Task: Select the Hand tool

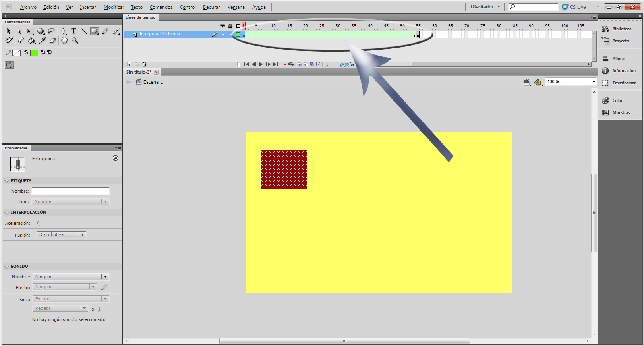Action: click(64, 41)
